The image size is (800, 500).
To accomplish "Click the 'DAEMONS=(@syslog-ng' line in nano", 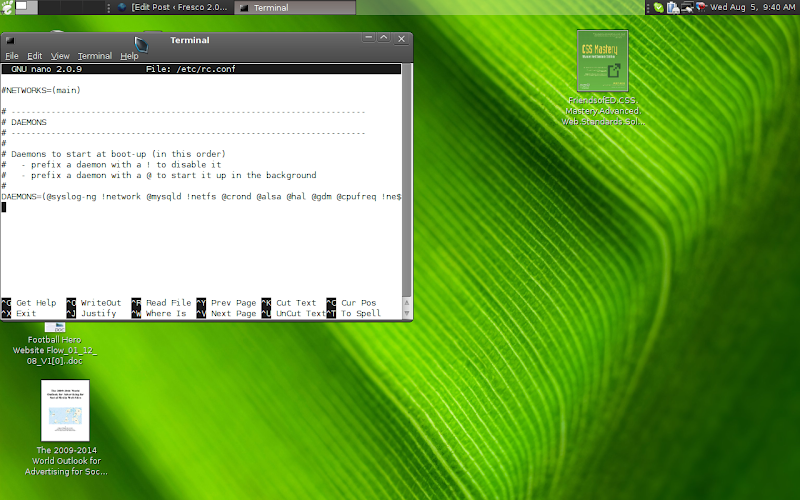I will [x=202, y=196].
